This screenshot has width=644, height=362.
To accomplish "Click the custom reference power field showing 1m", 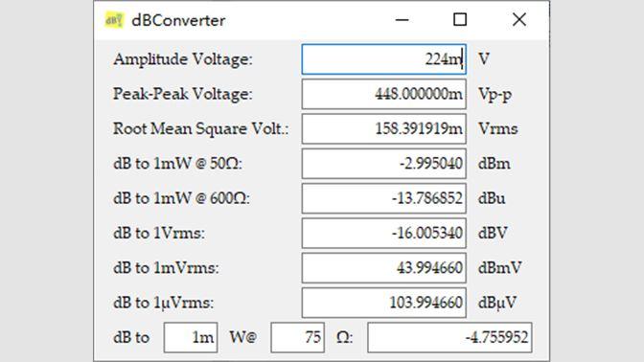I will (191, 337).
